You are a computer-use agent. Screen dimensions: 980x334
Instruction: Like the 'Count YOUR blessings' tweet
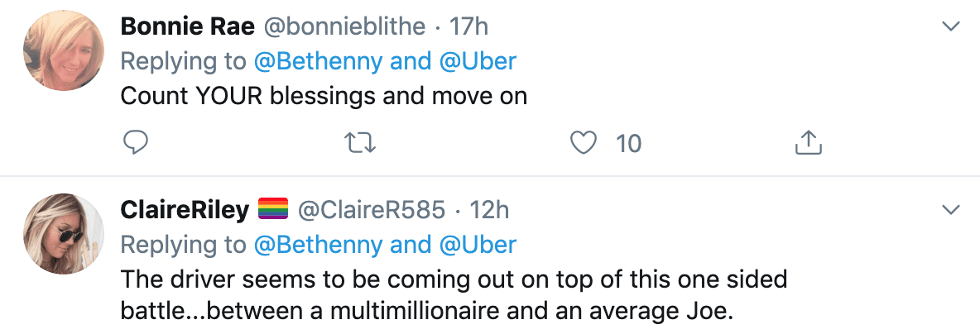(x=584, y=144)
